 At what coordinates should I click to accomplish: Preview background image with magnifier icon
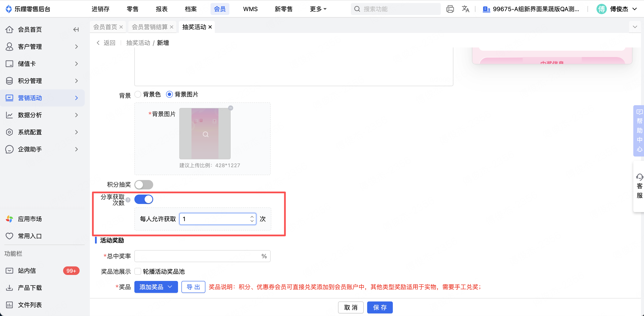tap(205, 134)
